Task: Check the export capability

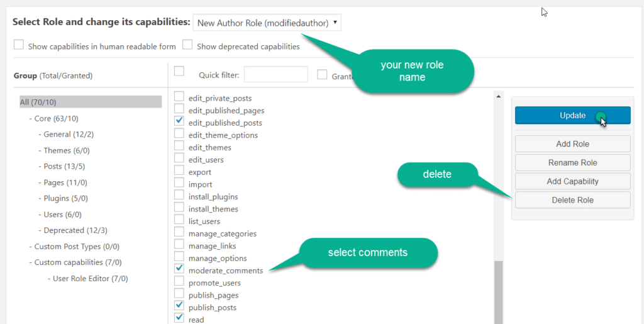Action: tap(179, 170)
